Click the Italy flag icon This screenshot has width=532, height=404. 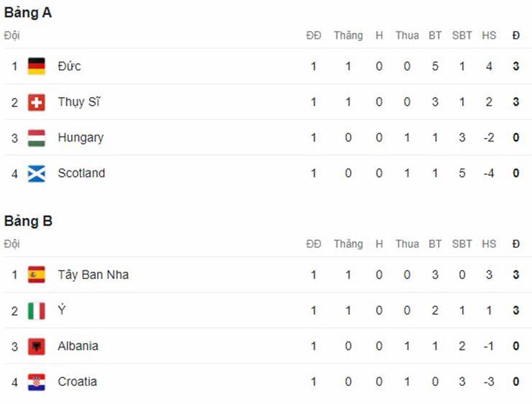pos(37,311)
